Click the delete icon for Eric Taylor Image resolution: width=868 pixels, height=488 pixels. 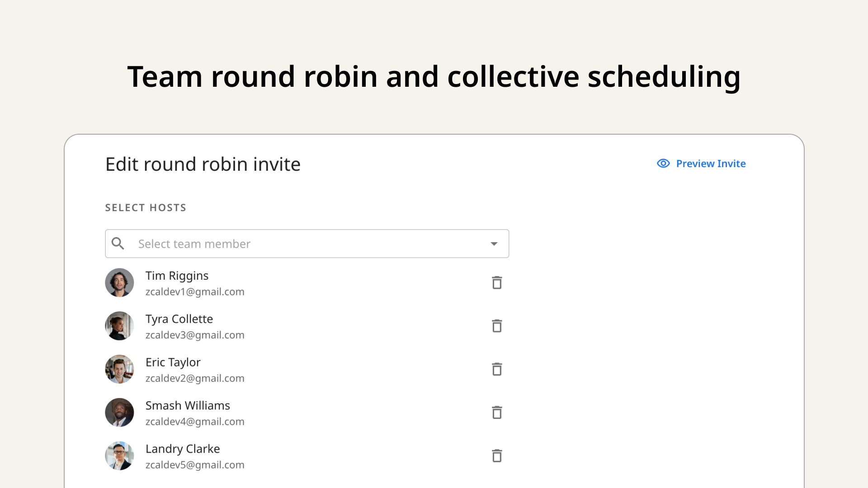[x=495, y=370]
